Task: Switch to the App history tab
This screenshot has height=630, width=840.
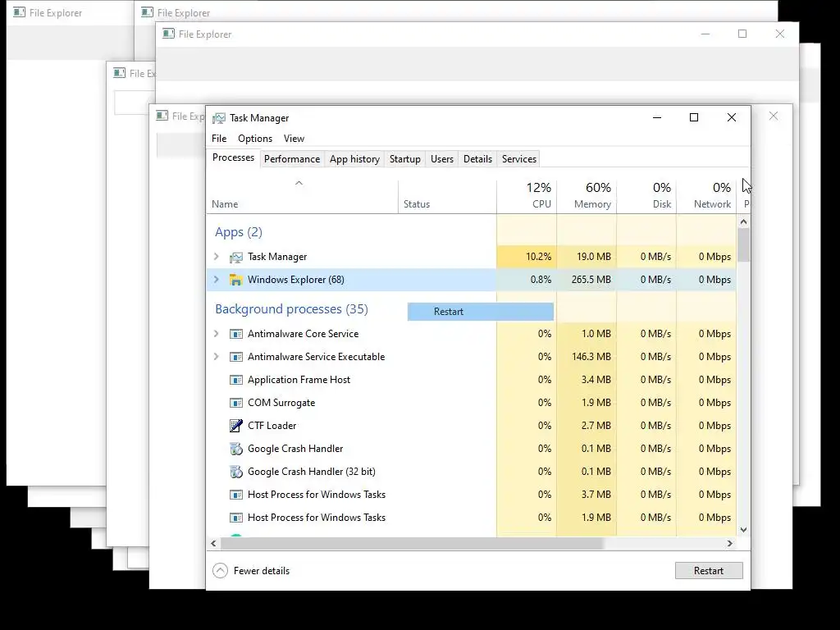Action: click(354, 159)
